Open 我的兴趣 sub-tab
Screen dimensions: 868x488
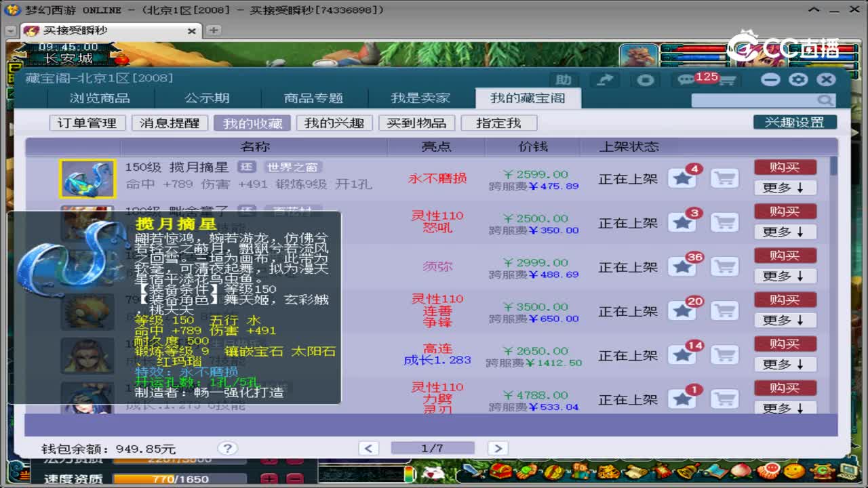point(334,123)
